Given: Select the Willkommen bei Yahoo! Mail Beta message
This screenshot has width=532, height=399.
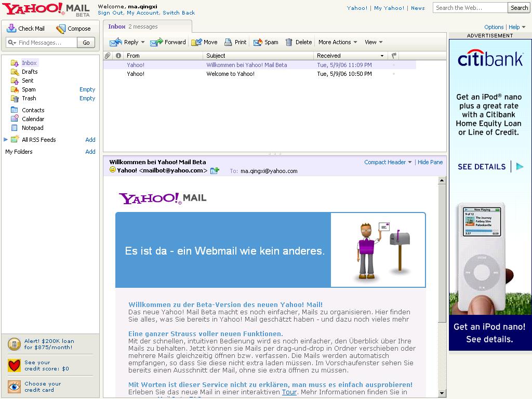Looking at the screenshot, I should 260,65.
